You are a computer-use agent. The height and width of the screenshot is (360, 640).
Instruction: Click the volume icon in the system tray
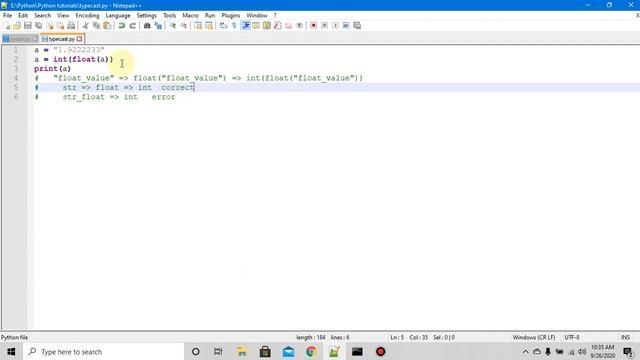582,352
